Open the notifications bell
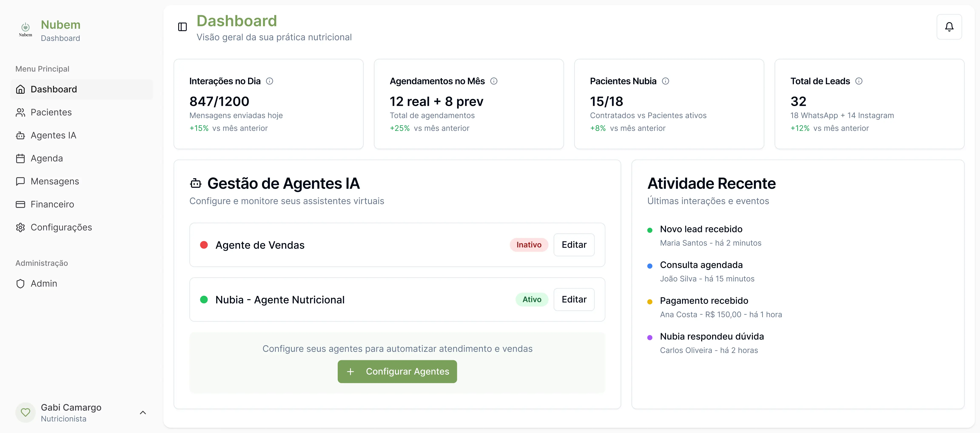The image size is (980, 433). [x=949, y=27]
